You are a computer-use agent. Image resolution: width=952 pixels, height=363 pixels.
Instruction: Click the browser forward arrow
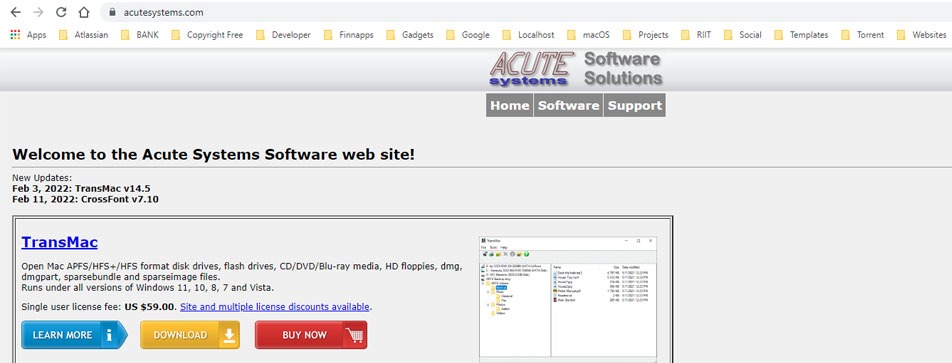tap(38, 12)
